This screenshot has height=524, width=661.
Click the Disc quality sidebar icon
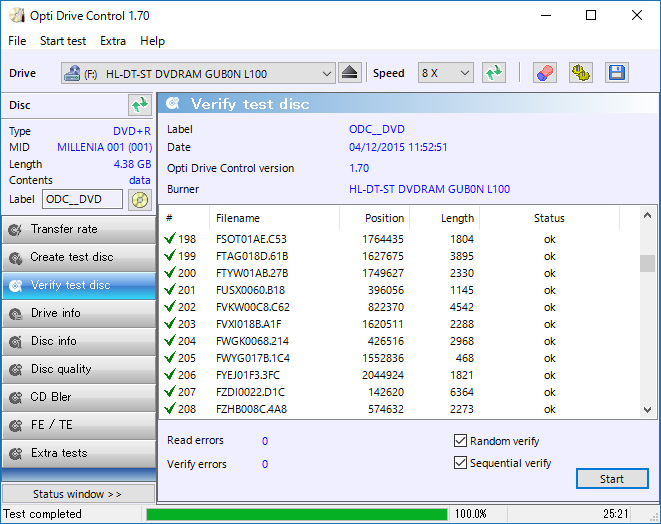tap(15, 370)
